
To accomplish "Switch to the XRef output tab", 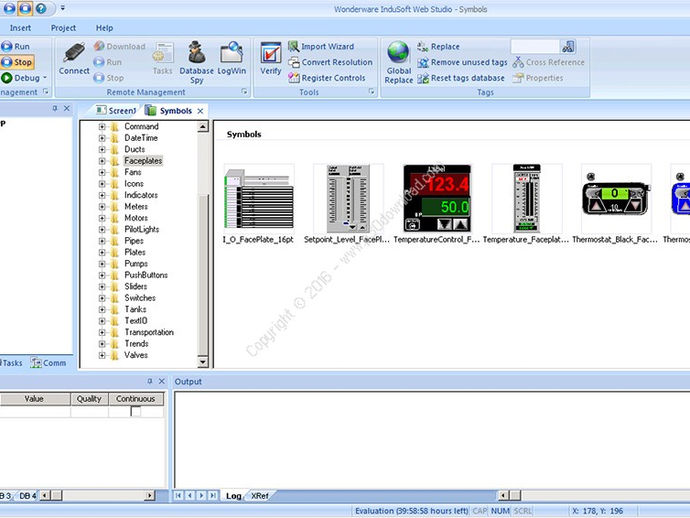I will point(259,496).
